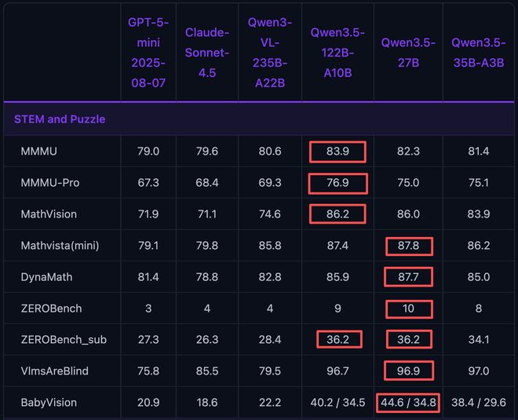Select the highlighted 44.6 / 34.8 BabyVision cell
Screen dimensions: 518x420
(x=408, y=403)
